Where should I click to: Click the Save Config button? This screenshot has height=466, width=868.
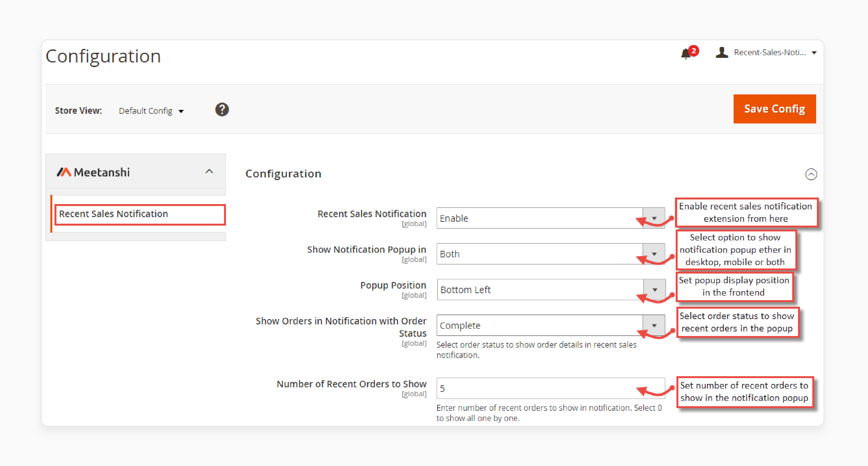[x=775, y=108]
